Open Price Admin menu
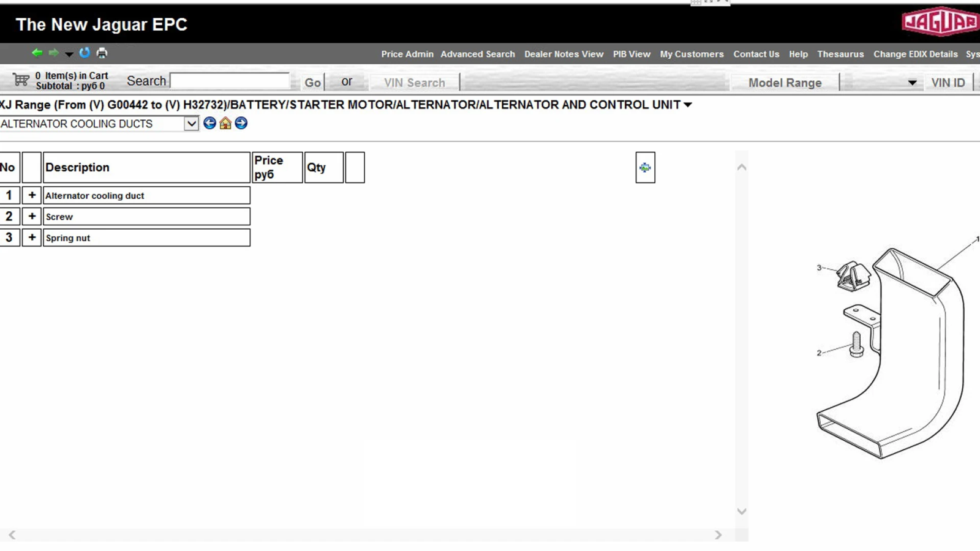Viewport: 980px width, 551px height. [407, 54]
